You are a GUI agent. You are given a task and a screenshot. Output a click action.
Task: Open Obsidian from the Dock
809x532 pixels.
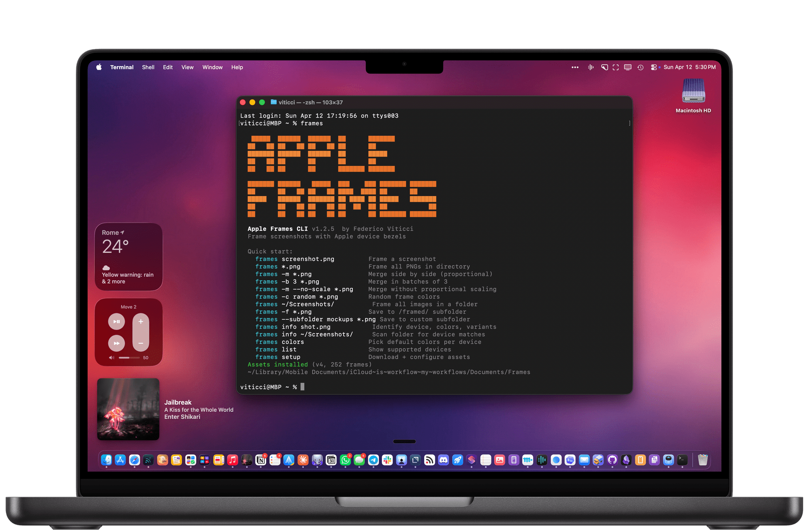[627, 460]
